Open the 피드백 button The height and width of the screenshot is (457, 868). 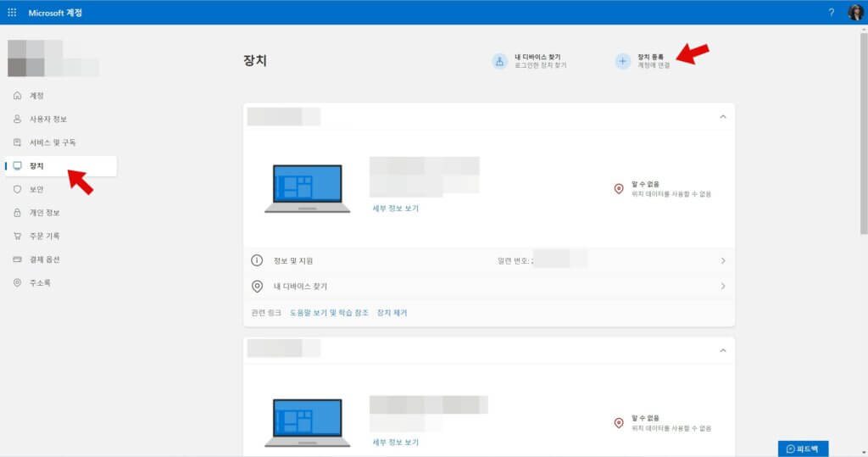point(803,449)
